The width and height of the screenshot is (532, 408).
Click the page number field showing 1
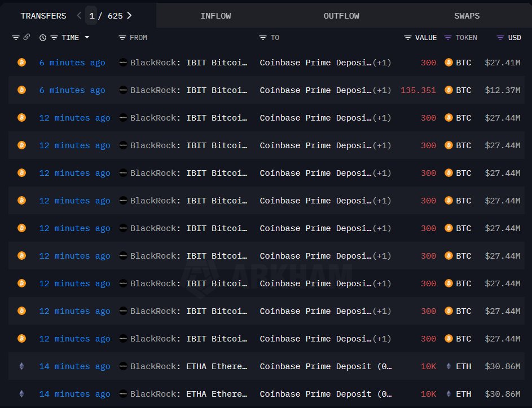(x=91, y=16)
